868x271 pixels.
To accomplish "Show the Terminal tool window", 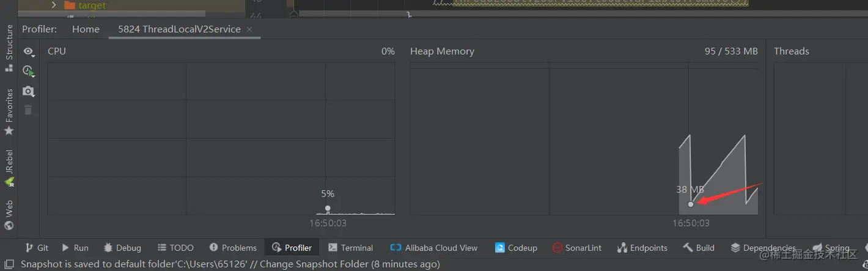I will coord(350,248).
